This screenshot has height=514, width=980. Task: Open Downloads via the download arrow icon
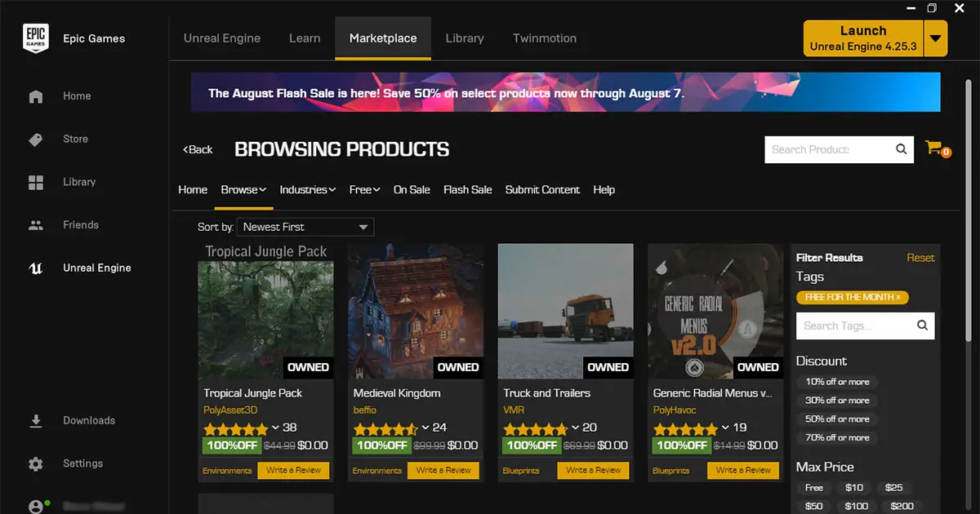[36, 421]
